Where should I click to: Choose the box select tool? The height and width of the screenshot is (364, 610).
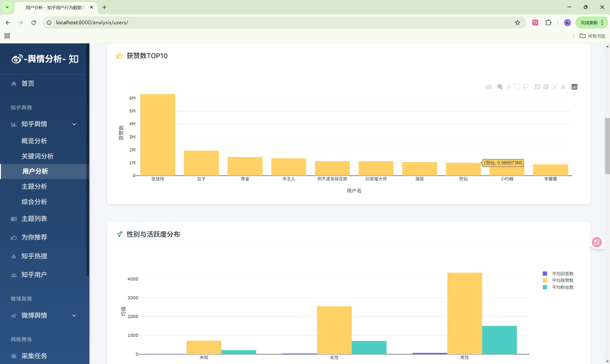click(x=517, y=87)
